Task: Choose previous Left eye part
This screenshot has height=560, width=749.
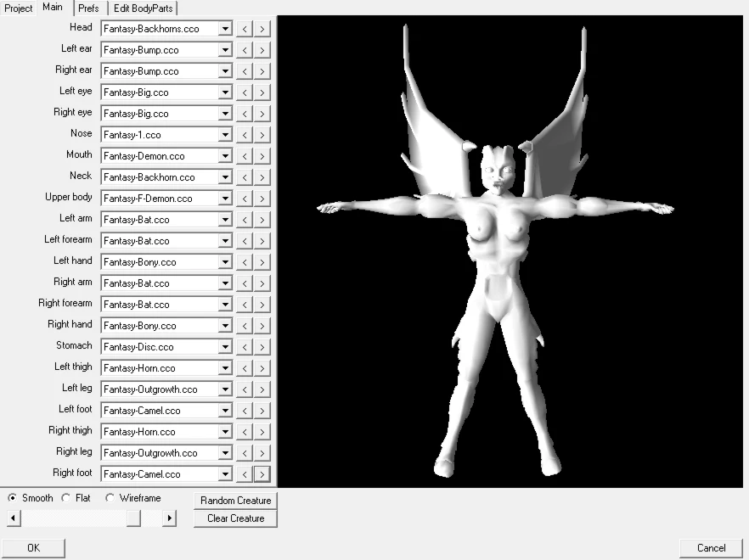Action: (x=244, y=92)
